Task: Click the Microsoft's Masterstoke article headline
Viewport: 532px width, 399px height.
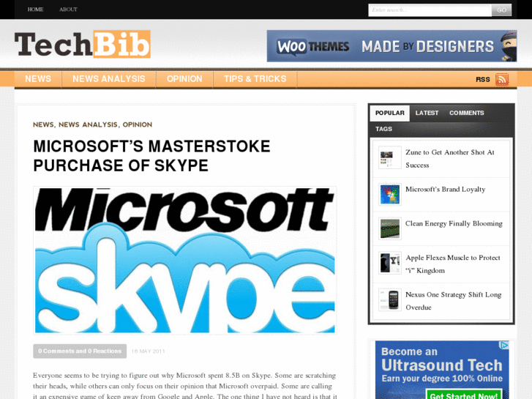Action: pos(151,156)
